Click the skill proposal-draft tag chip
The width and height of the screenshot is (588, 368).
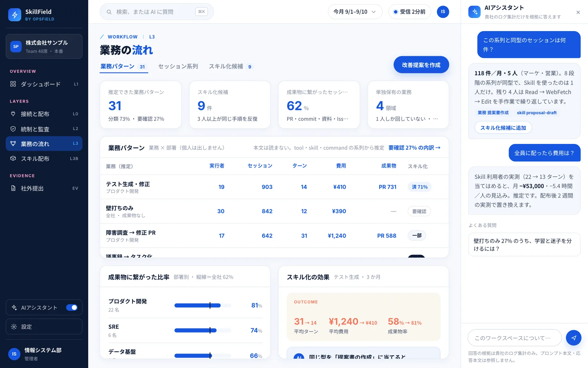click(536, 113)
